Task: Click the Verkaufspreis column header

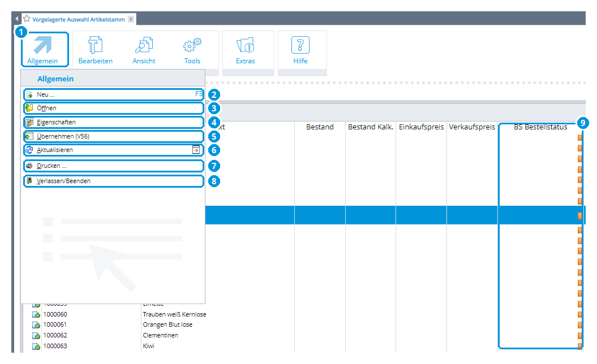Action: tap(472, 127)
